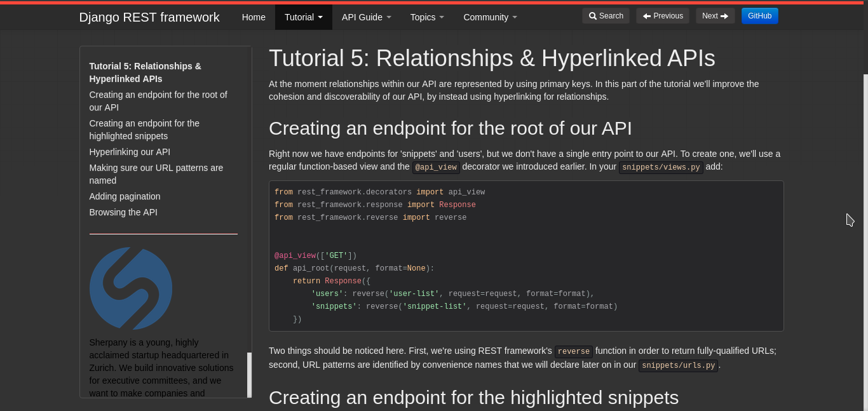Click the left arrow icon on Previous
Screen dimensions: 868x411
point(647,16)
